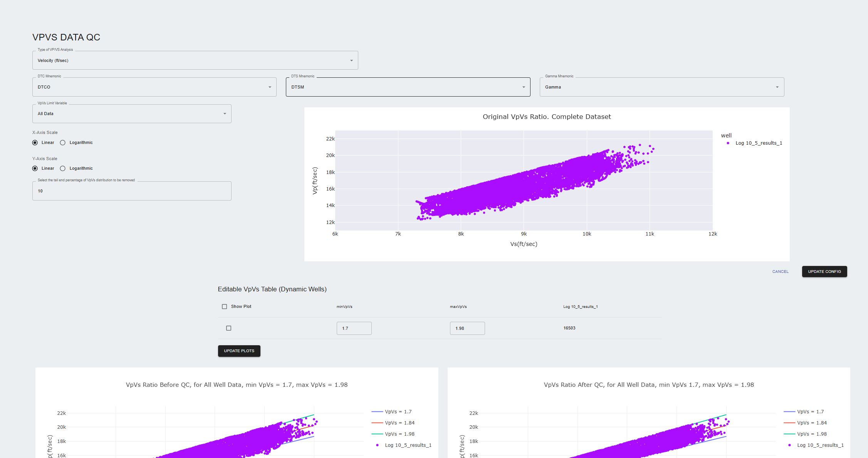Select Logarithmic for Y-Axis Scale
Screen dimensions: 868x458
click(63, 169)
